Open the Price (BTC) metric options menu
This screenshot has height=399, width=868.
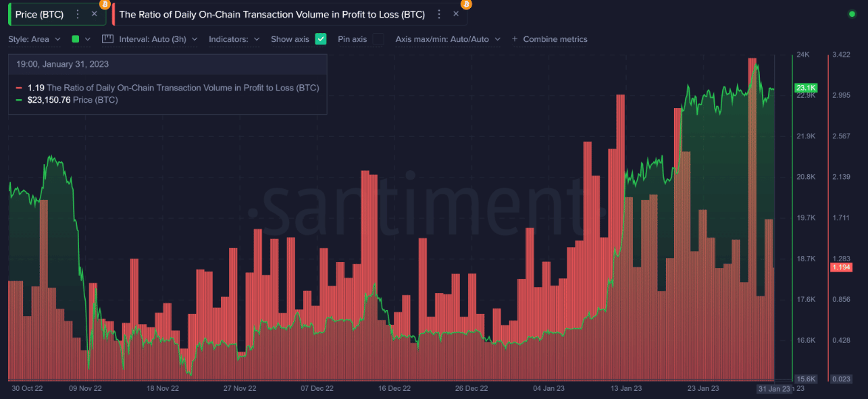coord(78,14)
